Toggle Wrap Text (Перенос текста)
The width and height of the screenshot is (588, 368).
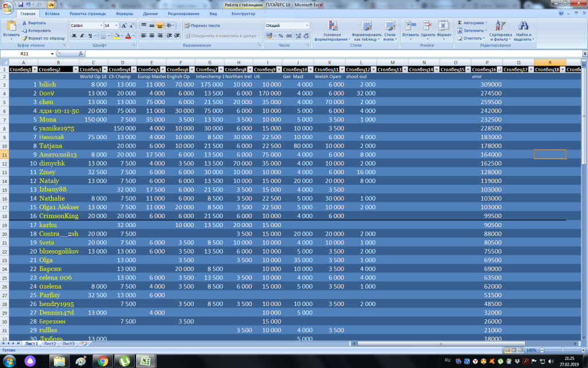click(202, 26)
